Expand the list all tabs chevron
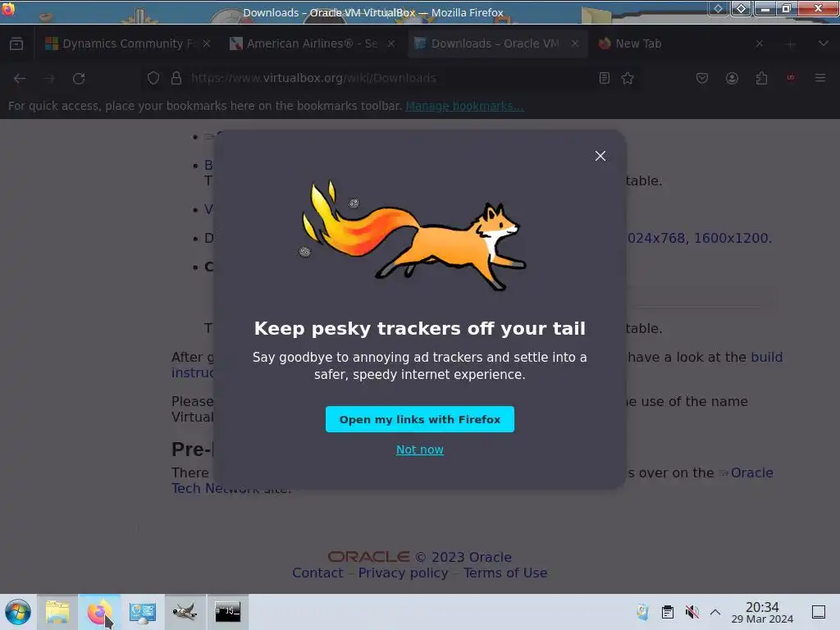 tap(824, 43)
